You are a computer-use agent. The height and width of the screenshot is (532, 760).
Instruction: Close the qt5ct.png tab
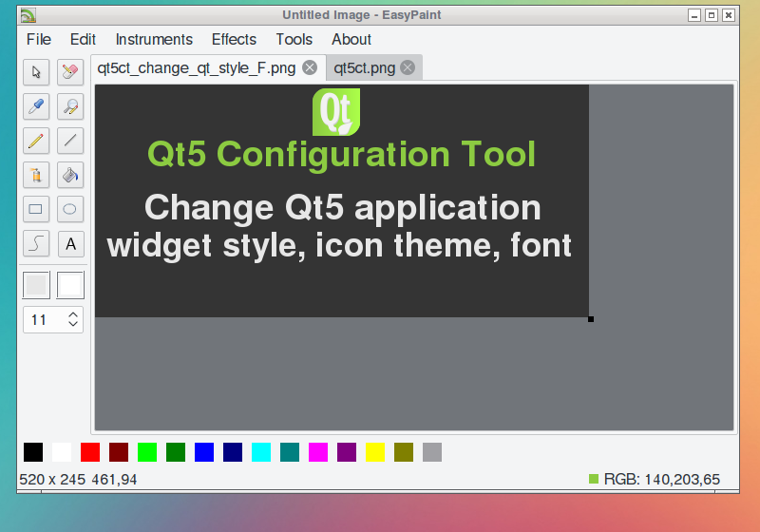[408, 67]
